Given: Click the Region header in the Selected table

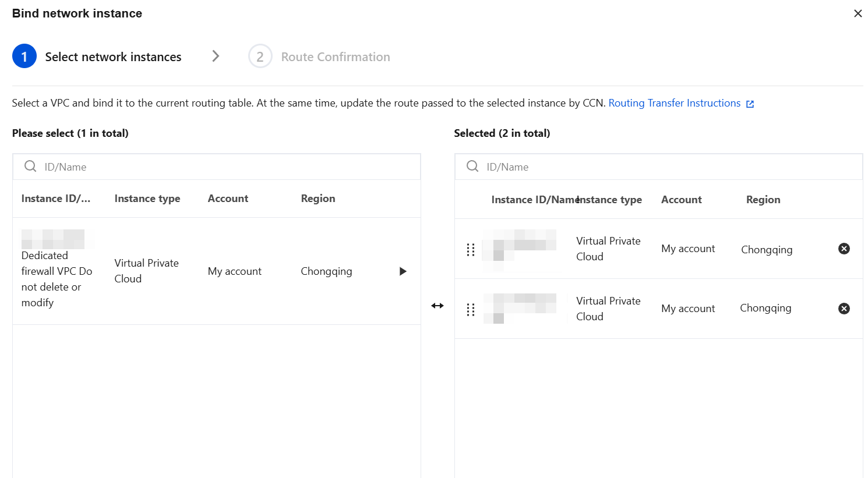Looking at the screenshot, I should coord(763,200).
